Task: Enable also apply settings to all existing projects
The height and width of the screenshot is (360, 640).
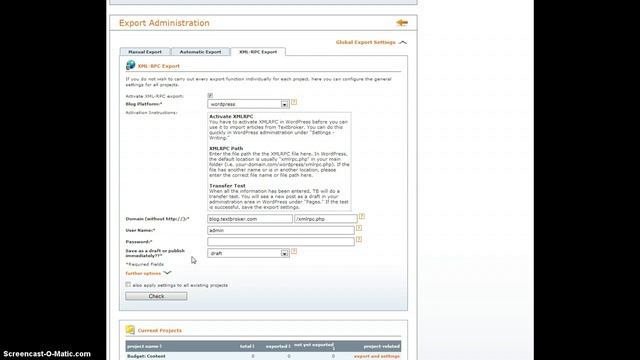Action: coord(128,284)
